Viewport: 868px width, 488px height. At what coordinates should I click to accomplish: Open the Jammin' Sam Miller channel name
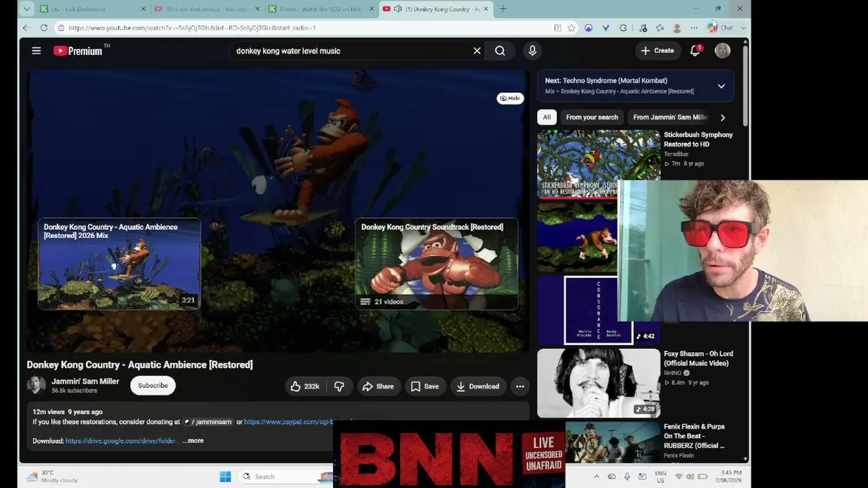[85, 382]
